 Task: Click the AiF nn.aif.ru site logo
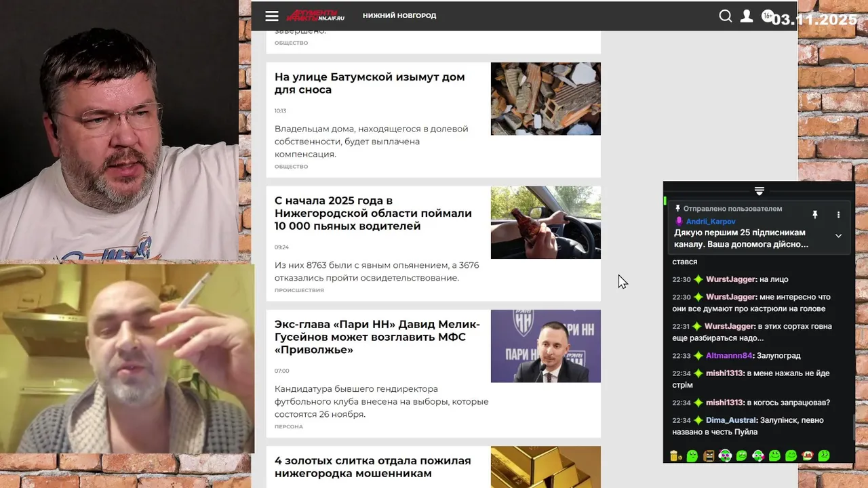point(315,16)
